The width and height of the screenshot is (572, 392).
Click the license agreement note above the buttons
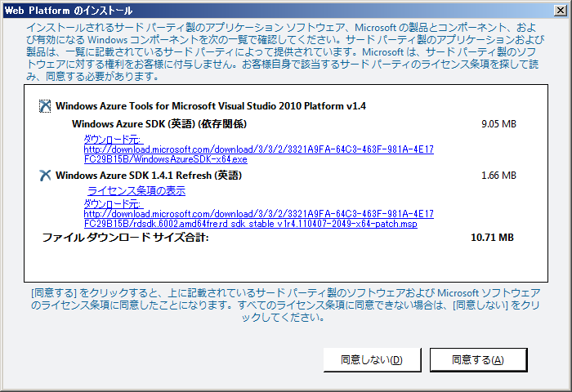point(286,305)
